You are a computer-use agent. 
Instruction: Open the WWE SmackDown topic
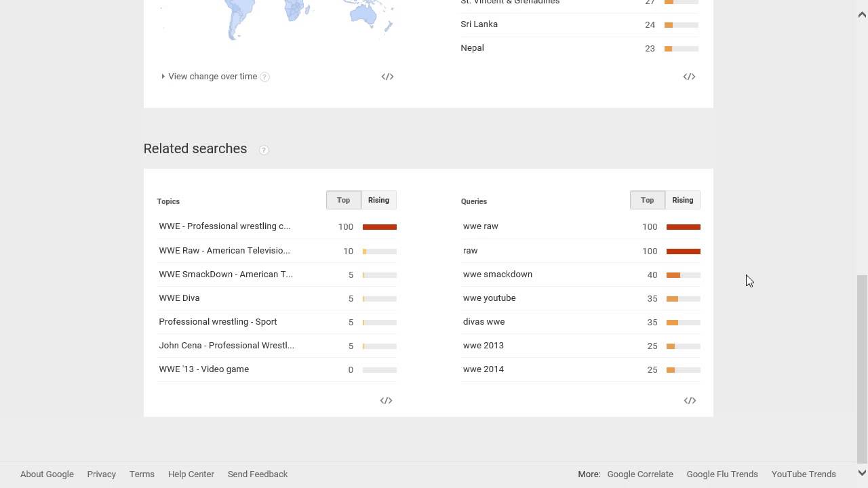click(226, 274)
